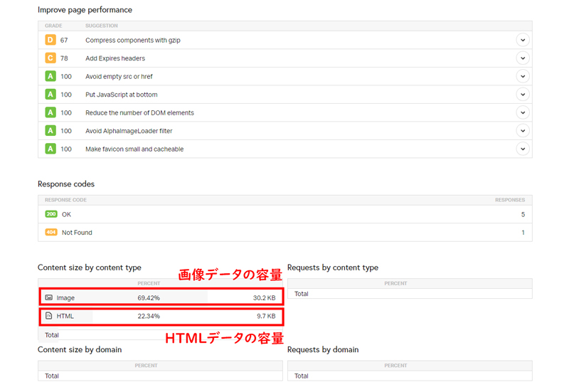Expand the Add Expires headers suggestion
Viewport: 569px width, 392px height.
(523, 58)
